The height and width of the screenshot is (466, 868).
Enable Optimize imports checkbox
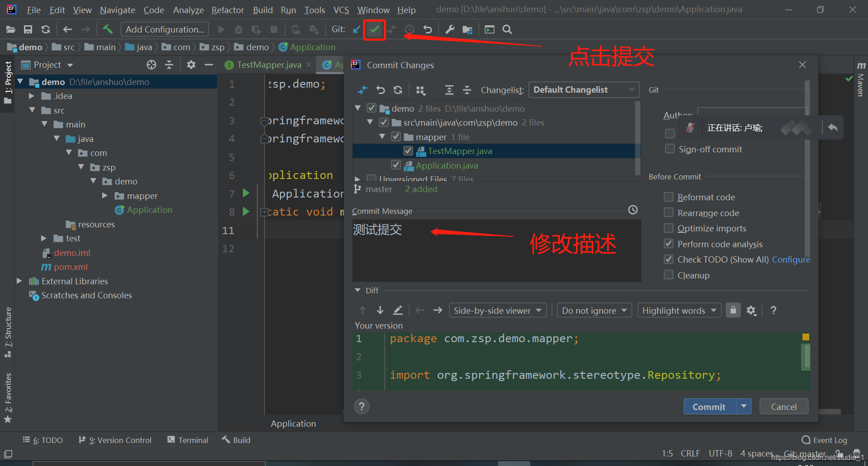(x=669, y=228)
